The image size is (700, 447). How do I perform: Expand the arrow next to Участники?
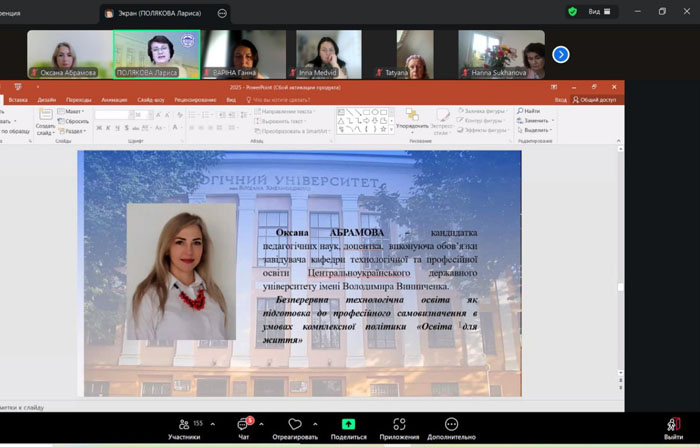[x=212, y=424]
